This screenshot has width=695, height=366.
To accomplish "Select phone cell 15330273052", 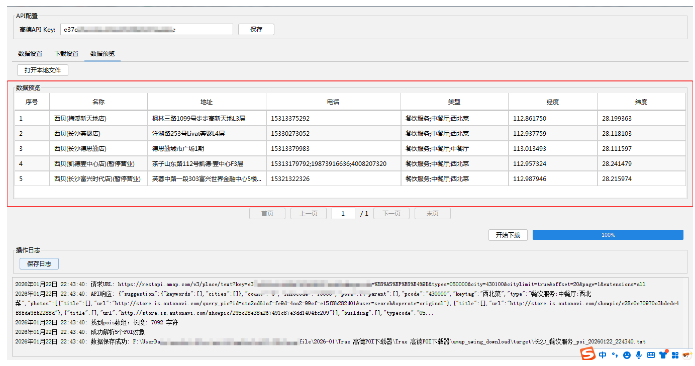I will pos(333,133).
